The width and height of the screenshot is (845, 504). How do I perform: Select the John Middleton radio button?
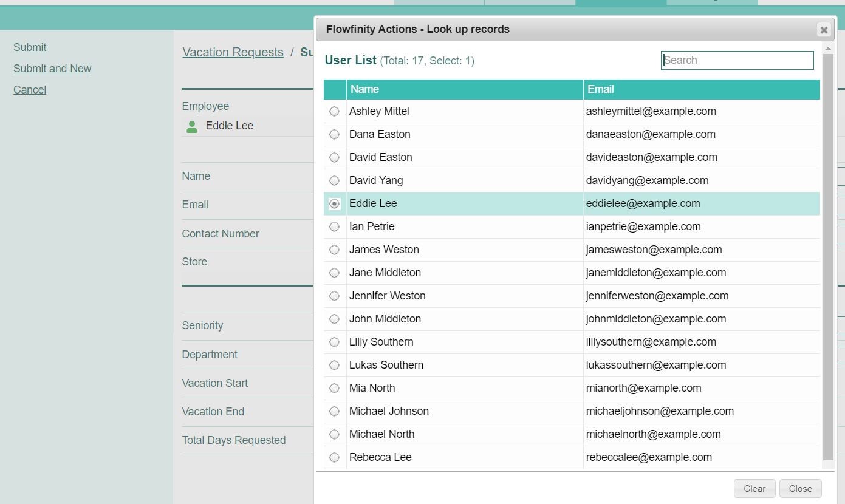[x=334, y=319]
